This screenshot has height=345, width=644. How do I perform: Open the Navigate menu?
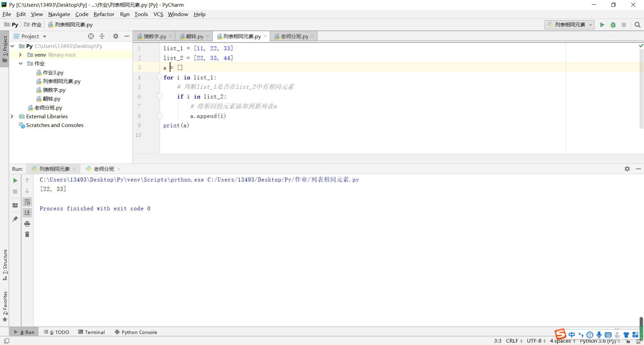59,14
